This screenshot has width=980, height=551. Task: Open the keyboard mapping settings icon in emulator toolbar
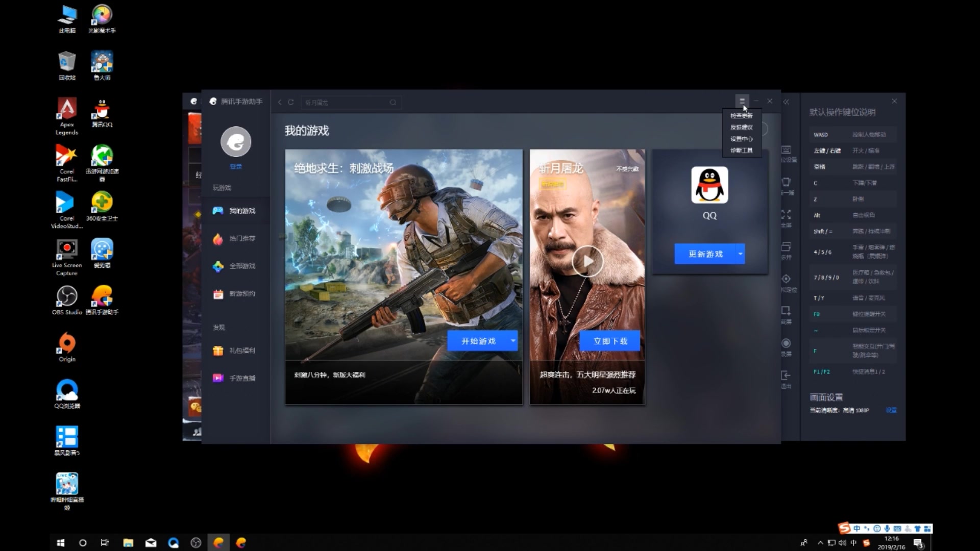pos(786,150)
